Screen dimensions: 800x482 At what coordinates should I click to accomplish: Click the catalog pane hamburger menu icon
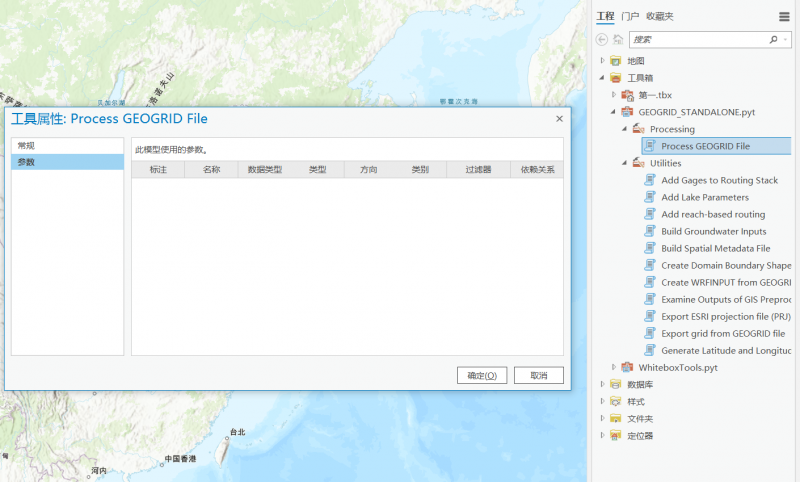tap(785, 16)
